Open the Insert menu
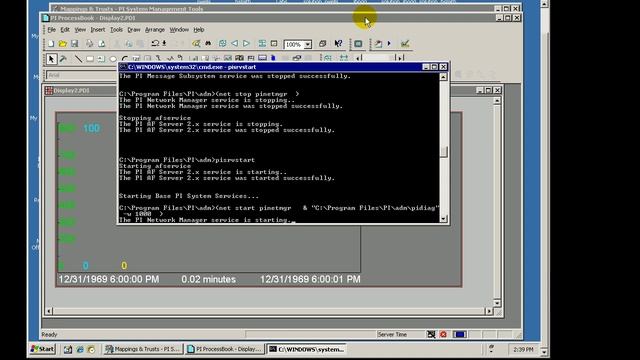The height and width of the screenshot is (360, 640). (98, 30)
